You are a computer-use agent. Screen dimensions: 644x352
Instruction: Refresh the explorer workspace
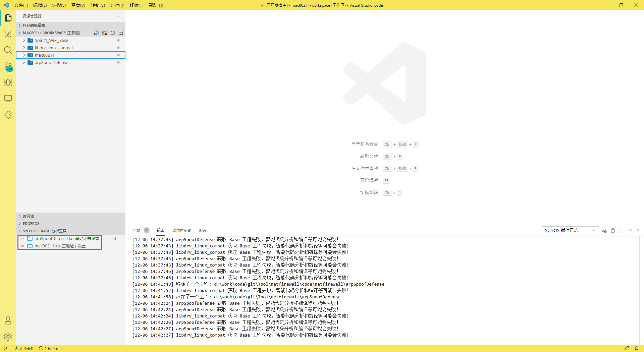click(x=113, y=33)
